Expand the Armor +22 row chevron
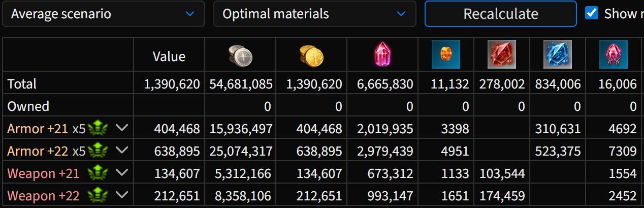Viewport: 644px width, 208px height. click(x=121, y=151)
